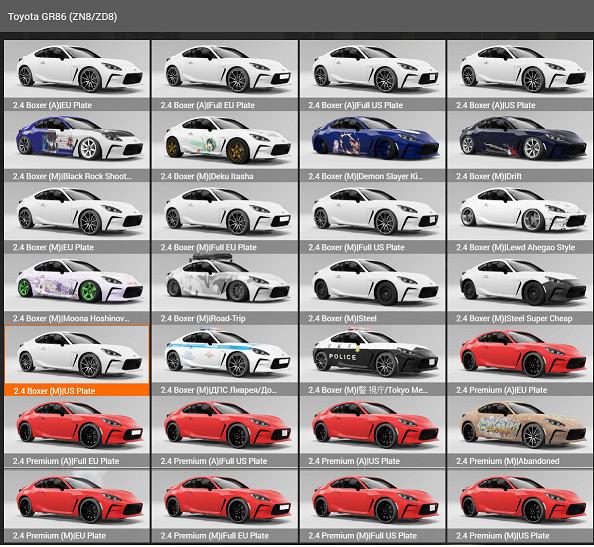Select the 2.4 Boxer (M)|Drift car
The width and height of the screenshot is (594, 547).
[x=520, y=146]
